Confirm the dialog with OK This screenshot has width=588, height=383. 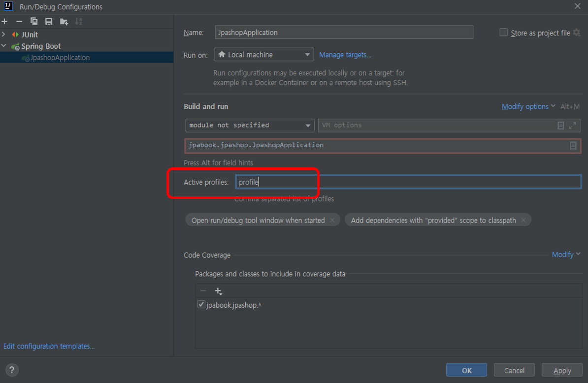466,370
